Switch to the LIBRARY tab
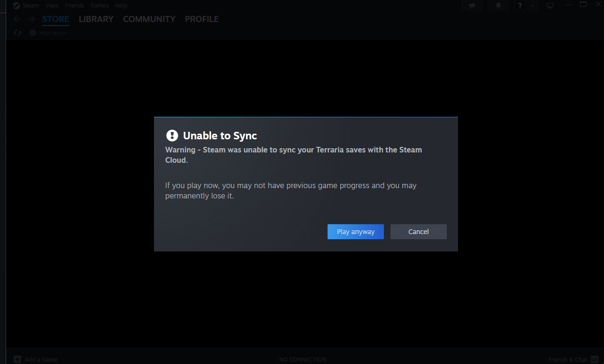604x364 pixels. click(x=96, y=19)
